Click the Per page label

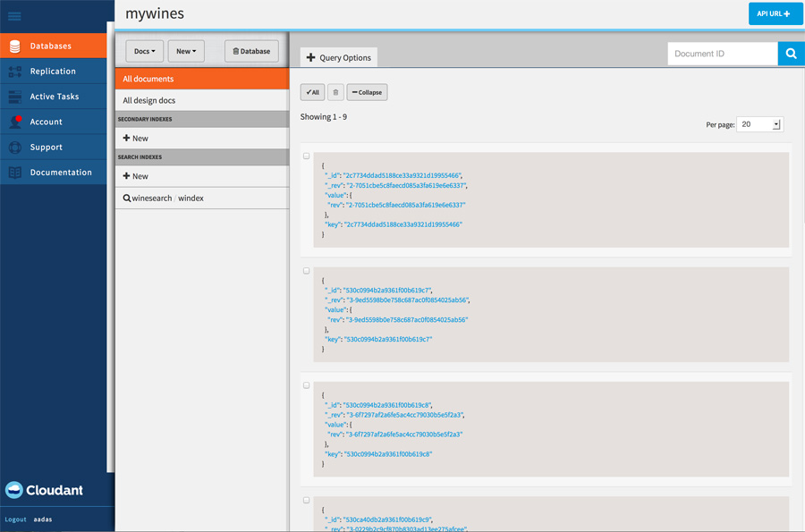[x=720, y=124]
